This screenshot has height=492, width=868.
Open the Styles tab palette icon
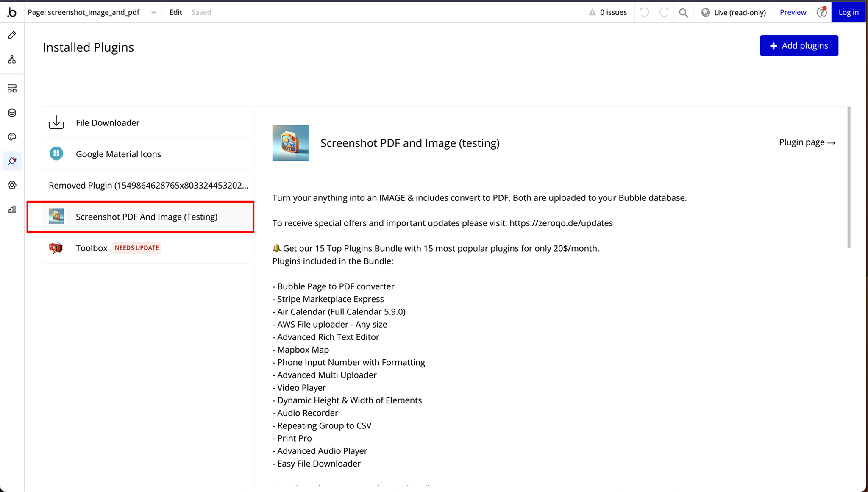12,137
